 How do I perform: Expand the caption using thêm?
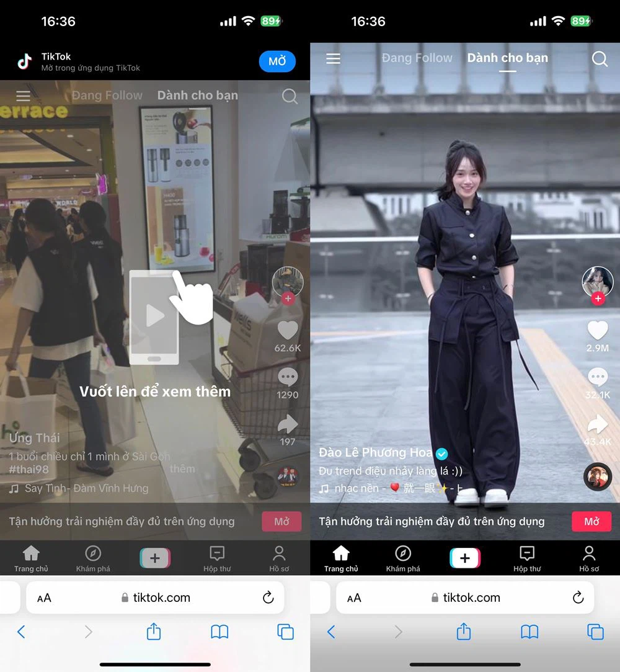coord(182,469)
